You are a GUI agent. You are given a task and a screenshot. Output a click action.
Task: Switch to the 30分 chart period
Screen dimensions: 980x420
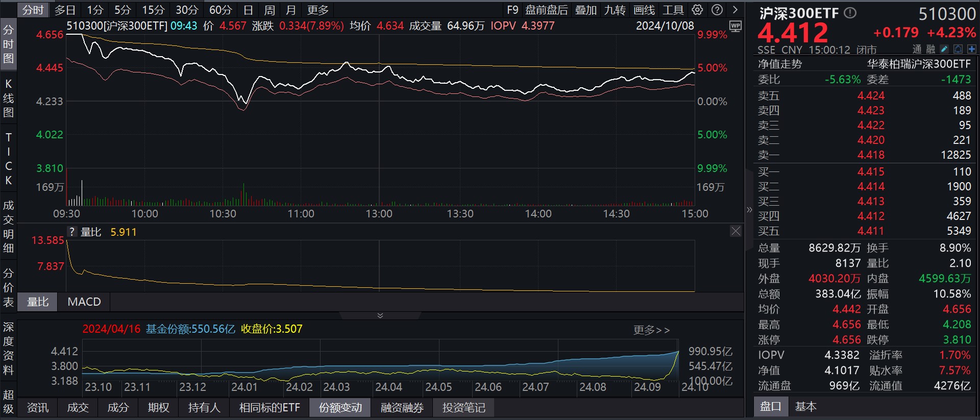click(187, 10)
